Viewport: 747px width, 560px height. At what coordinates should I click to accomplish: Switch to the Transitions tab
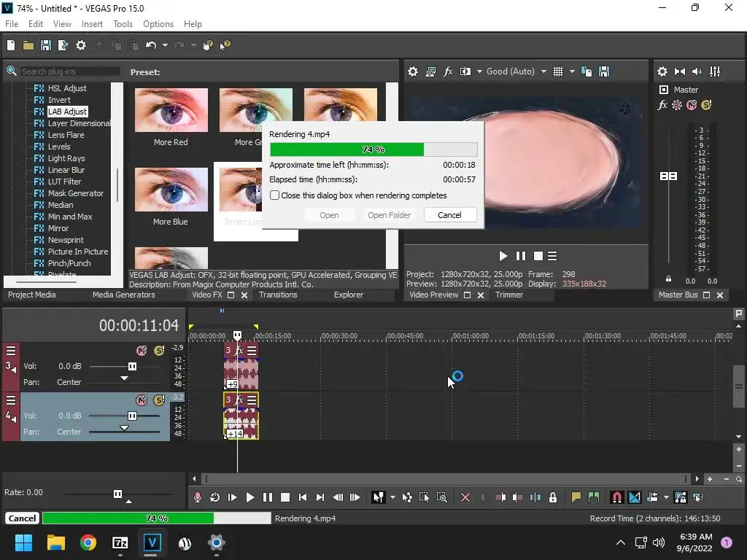click(x=278, y=295)
